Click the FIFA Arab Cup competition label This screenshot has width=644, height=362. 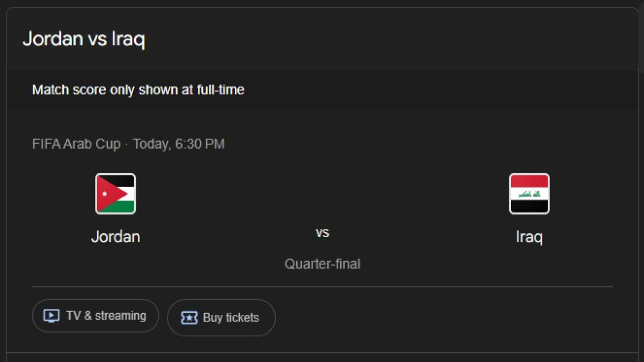coord(76,144)
